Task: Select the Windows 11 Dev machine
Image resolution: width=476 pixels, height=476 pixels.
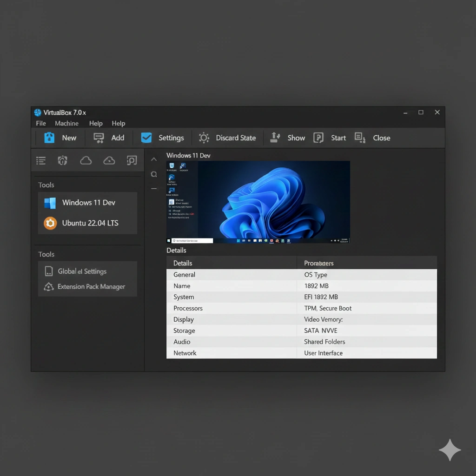Action: [x=88, y=203]
